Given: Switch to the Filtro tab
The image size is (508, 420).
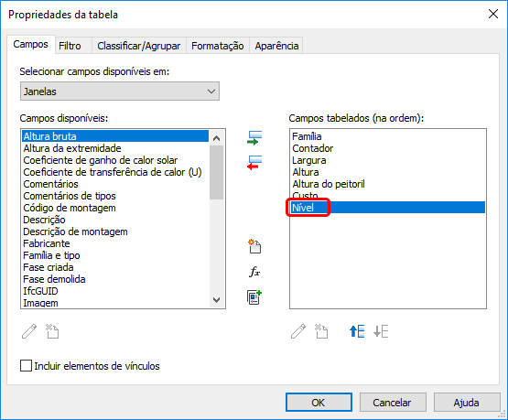Looking at the screenshot, I should pos(70,46).
